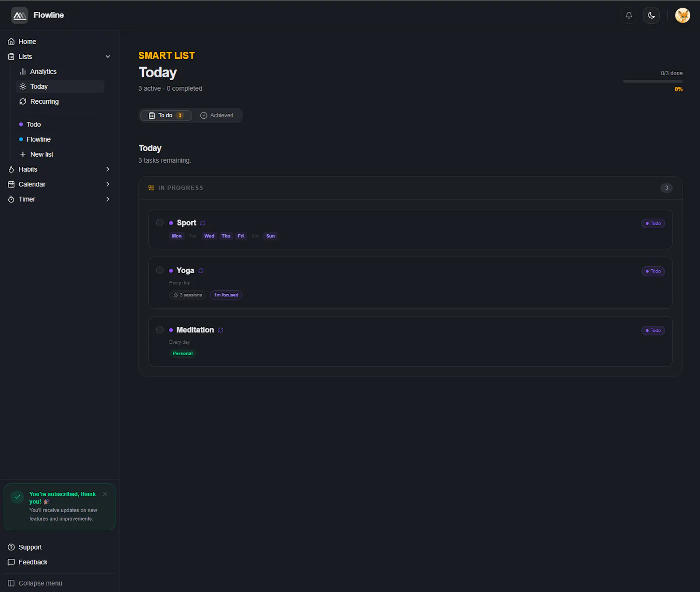Open the Yoga task title
700x592 pixels.
coord(185,270)
